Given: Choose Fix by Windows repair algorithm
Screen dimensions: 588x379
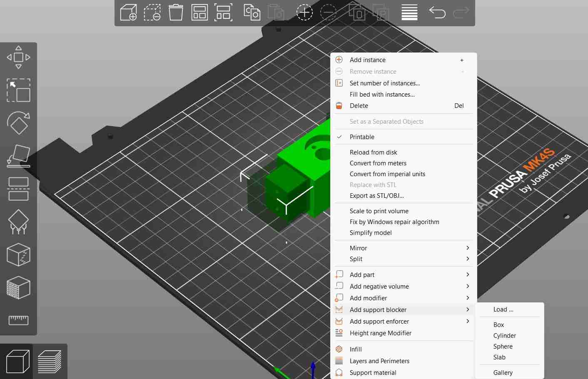Looking at the screenshot, I should point(404,222).
